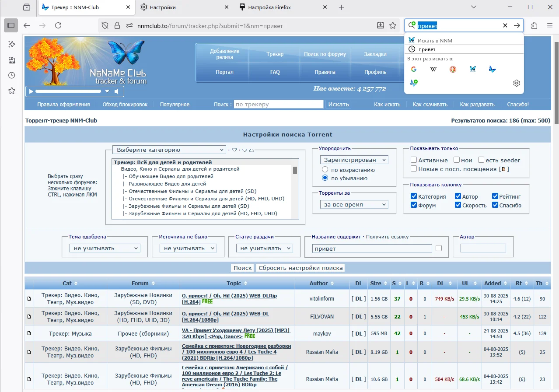Screen dimensions: 559x392
Task: Expand the Зарегистрирован sort dropdown
Action: (x=354, y=160)
